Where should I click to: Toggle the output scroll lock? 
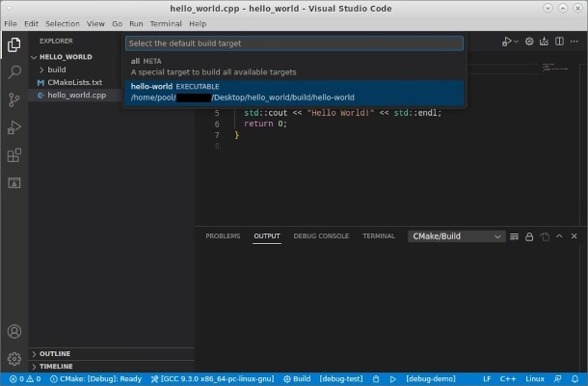[529, 236]
